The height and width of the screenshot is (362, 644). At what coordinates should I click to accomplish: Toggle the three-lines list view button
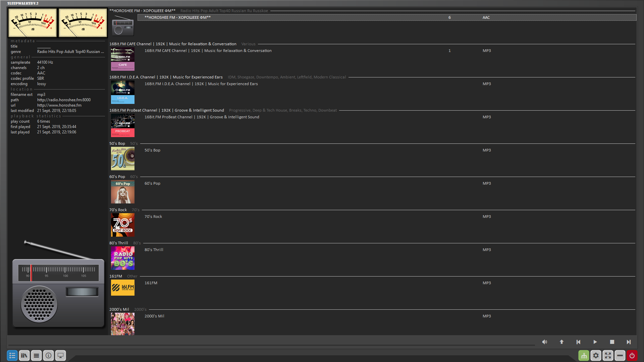click(x=36, y=355)
